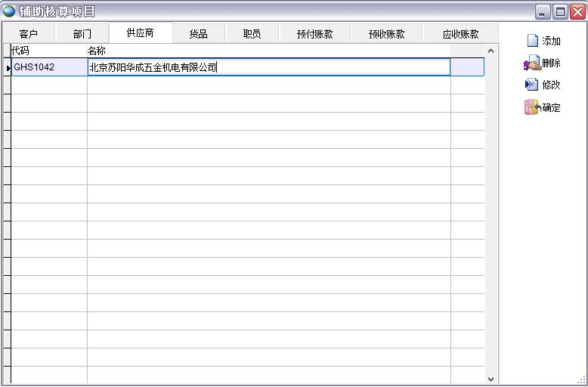Go to the 货品 tab
588x387 pixels.
[x=198, y=34]
